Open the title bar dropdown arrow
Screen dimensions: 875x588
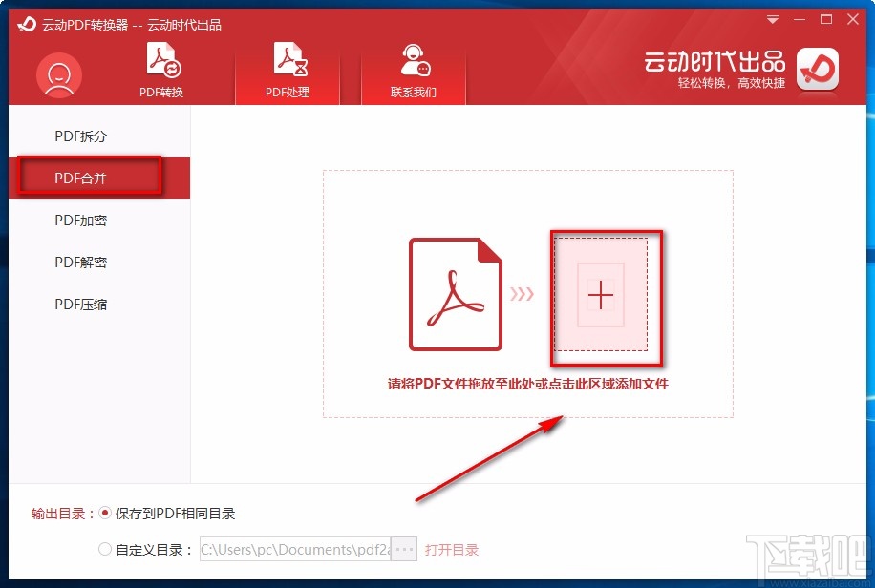[771, 18]
